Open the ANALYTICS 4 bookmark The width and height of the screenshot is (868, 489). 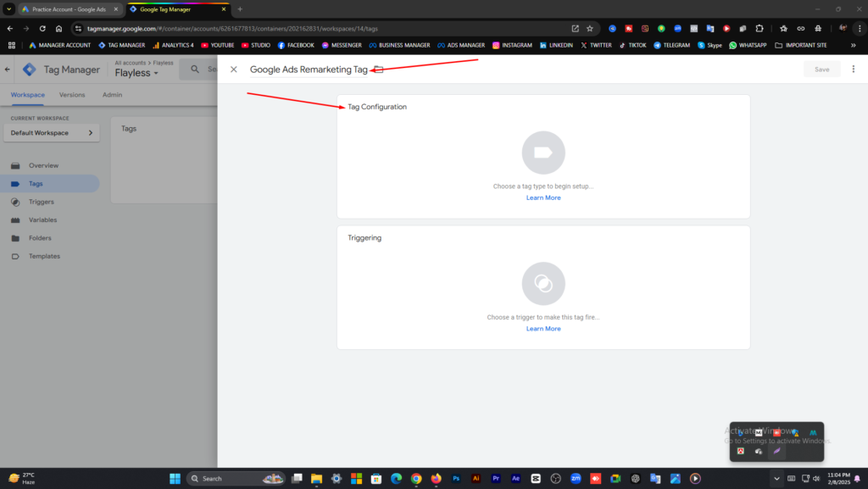173,46
